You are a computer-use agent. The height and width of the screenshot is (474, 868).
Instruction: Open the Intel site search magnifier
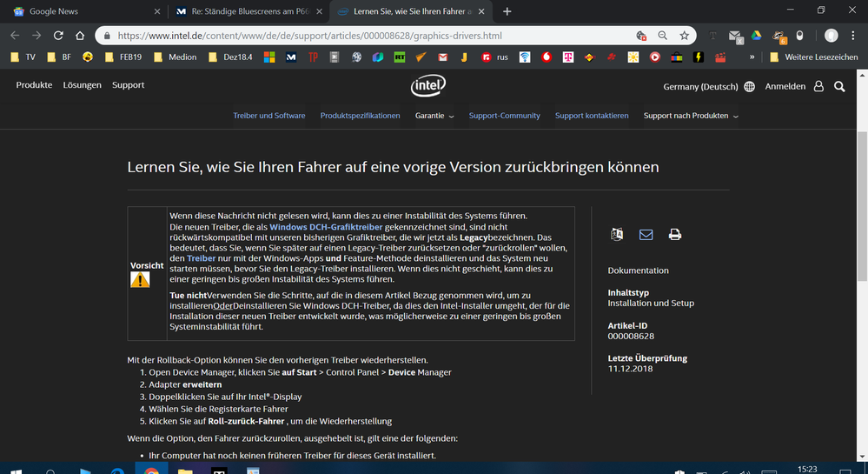839,87
